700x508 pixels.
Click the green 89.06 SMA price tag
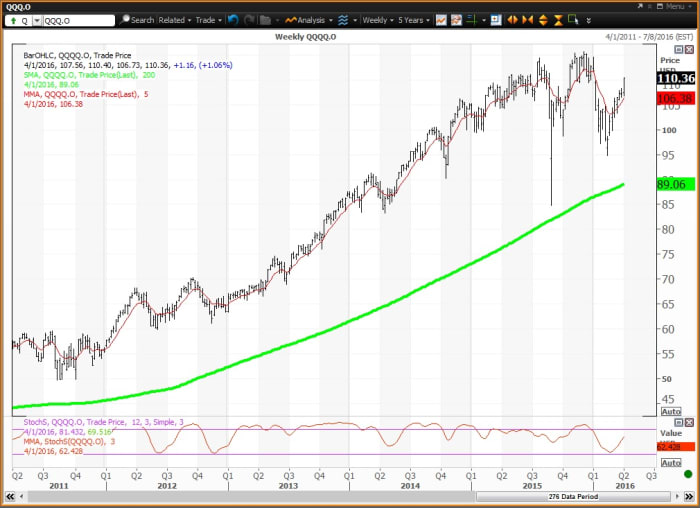[675, 184]
